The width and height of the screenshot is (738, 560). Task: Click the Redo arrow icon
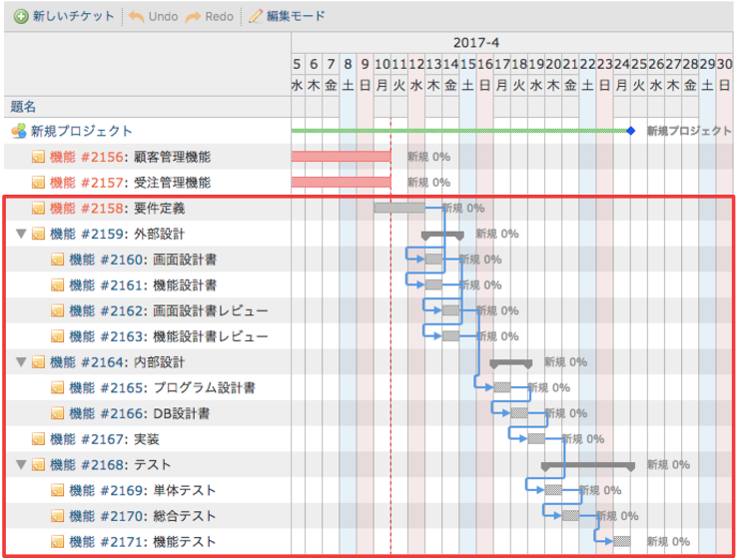tap(193, 17)
